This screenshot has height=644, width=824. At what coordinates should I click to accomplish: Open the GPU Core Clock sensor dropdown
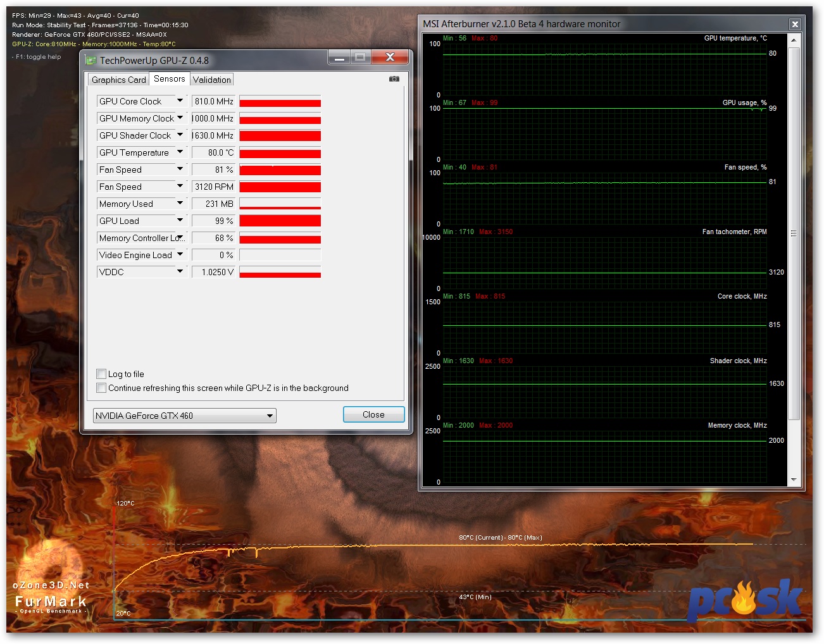tap(180, 101)
